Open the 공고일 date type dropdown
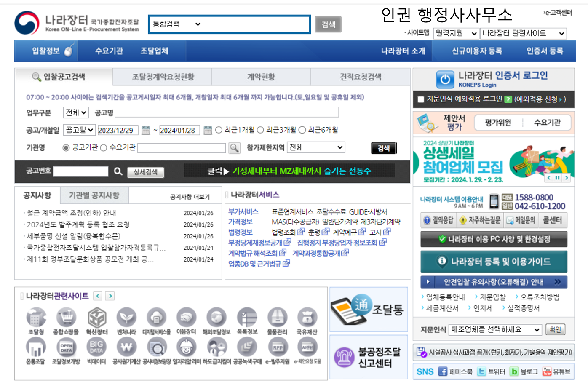 pos(80,130)
